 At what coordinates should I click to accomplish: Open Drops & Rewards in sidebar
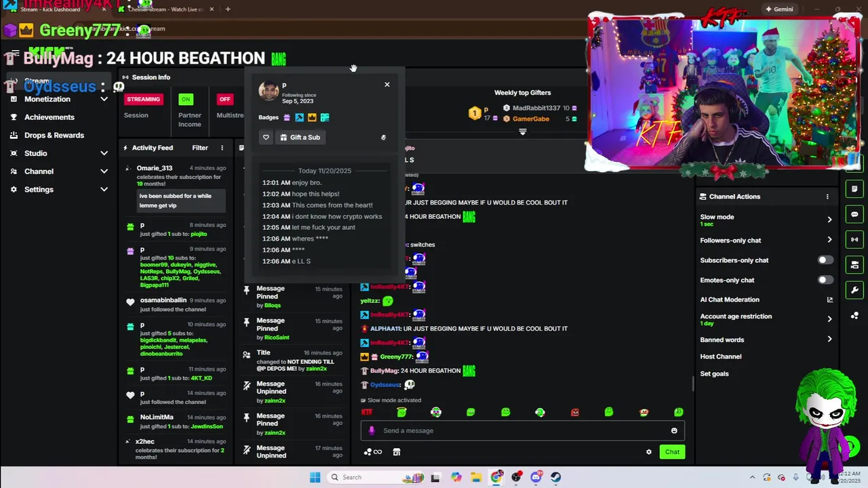pyautogui.click(x=54, y=136)
